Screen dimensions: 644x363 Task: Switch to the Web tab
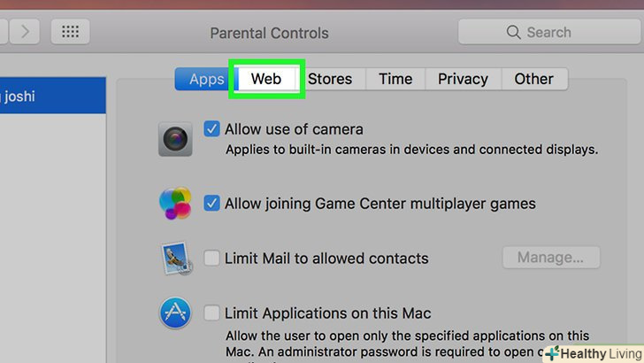(266, 79)
